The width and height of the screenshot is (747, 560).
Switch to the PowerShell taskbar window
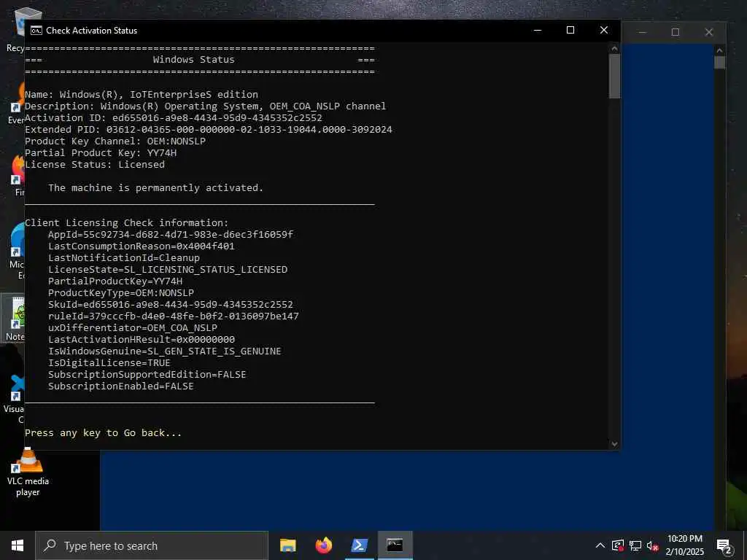[359, 545]
